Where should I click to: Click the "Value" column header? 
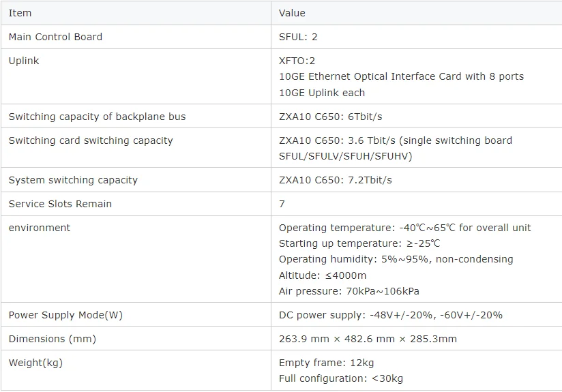click(x=292, y=13)
